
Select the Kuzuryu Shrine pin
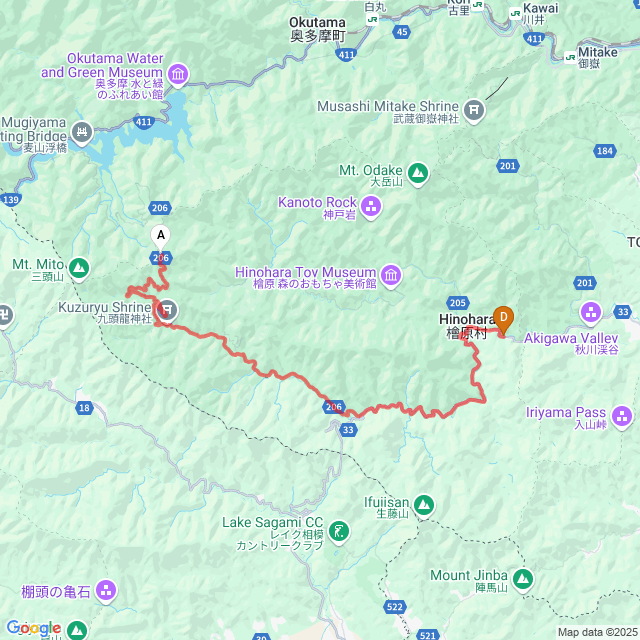pyautogui.click(x=167, y=311)
